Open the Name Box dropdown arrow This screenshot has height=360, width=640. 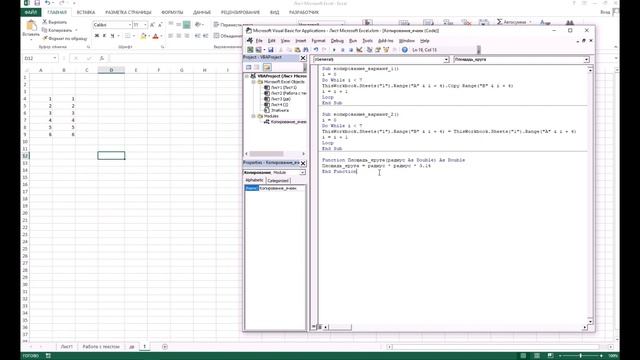coord(55,58)
